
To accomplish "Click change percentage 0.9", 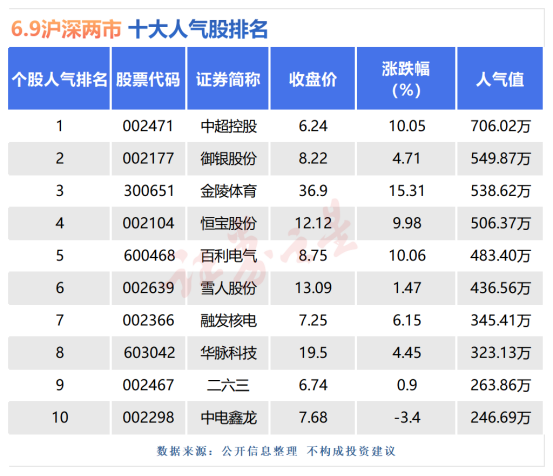I will (x=407, y=385).
